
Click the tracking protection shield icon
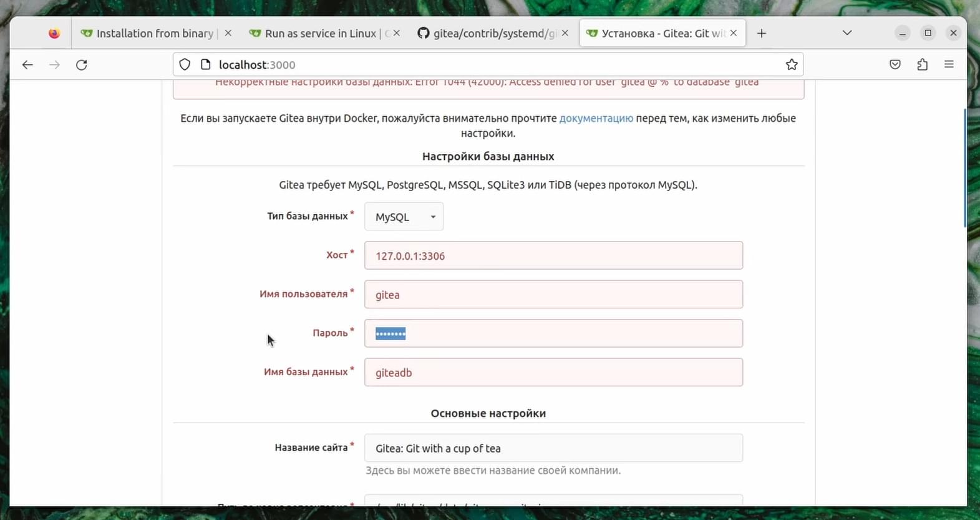click(x=185, y=64)
